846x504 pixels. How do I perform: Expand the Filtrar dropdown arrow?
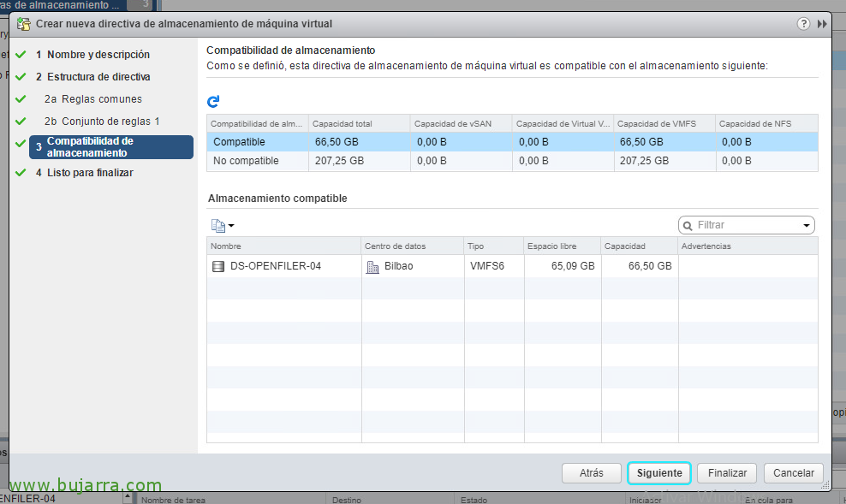point(806,226)
